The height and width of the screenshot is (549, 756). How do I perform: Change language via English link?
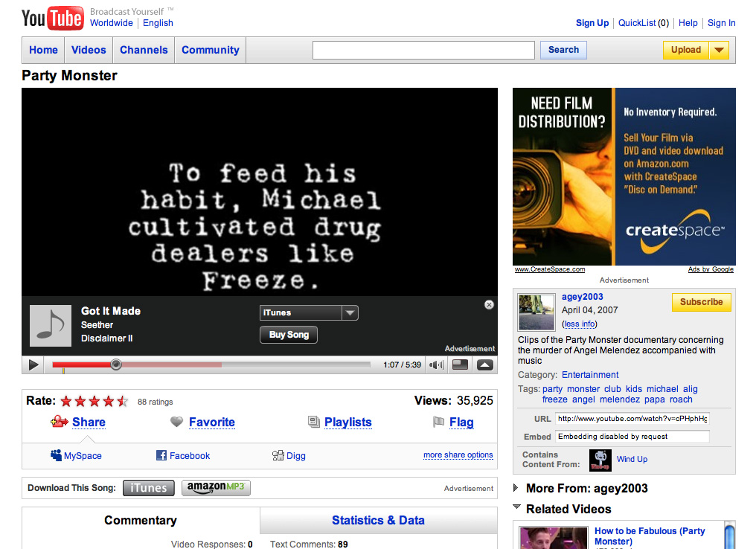pyautogui.click(x=158, y=22)
